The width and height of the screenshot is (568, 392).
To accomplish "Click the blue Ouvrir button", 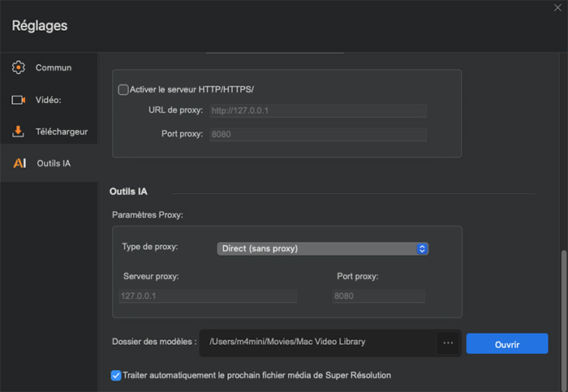I will point(507,344).
